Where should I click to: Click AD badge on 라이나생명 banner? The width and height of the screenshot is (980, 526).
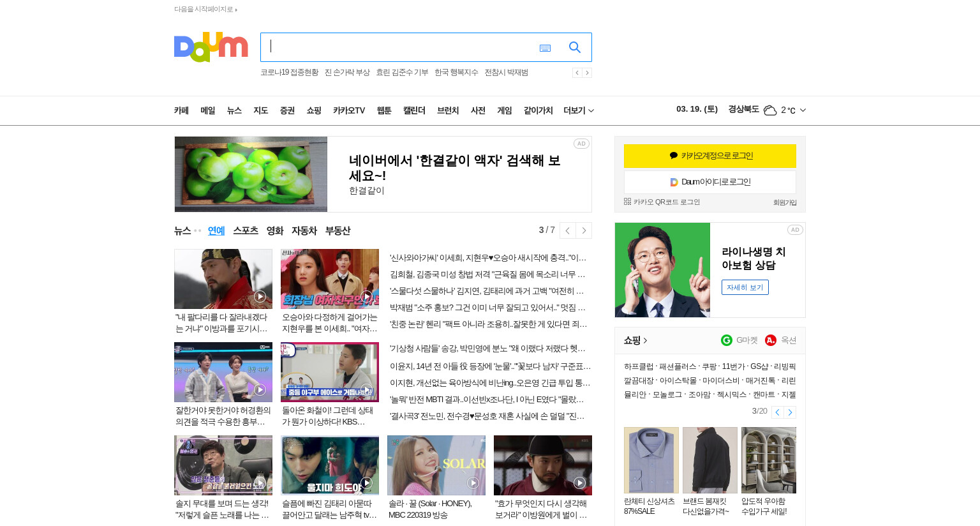795,230
